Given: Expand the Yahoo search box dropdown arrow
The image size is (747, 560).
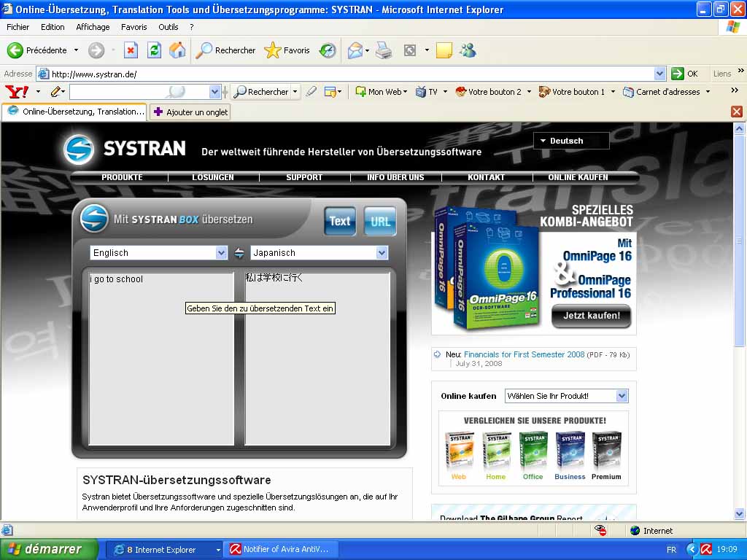Looking at the screenshot, I should (215, 91).
